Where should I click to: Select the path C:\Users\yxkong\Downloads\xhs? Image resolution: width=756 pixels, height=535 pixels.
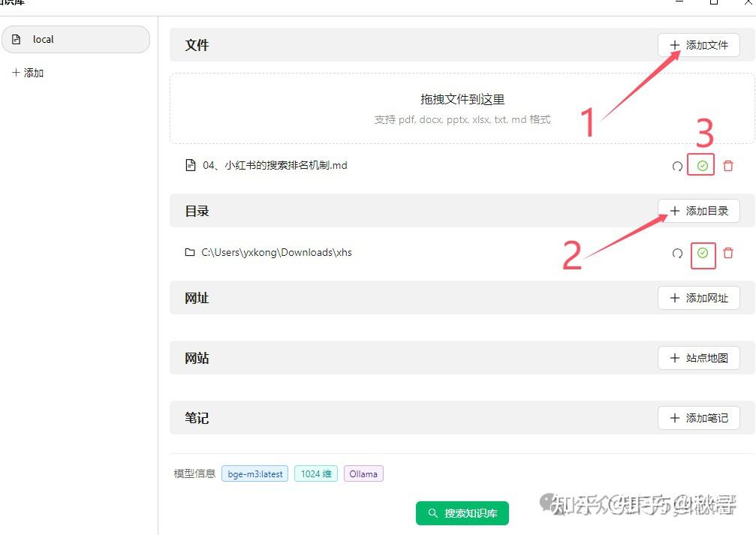pyautogui.click(x=277, y=253)
